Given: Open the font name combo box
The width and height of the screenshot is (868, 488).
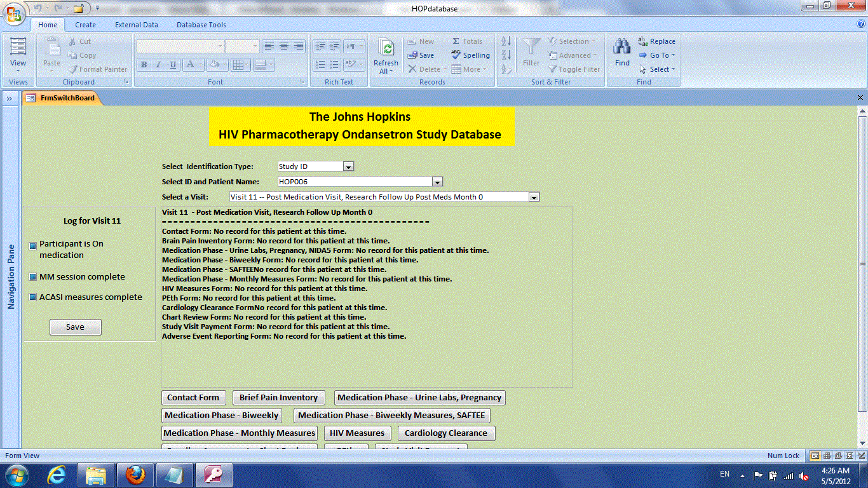Looking at the screenshot, I should [180, 46].
